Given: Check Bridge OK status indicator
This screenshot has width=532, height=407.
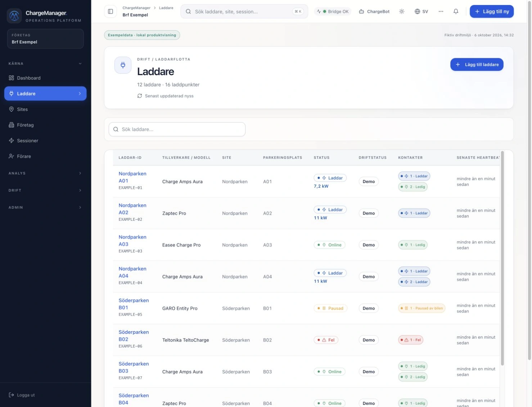Looking at the screenshot, I should pos(333,12).
